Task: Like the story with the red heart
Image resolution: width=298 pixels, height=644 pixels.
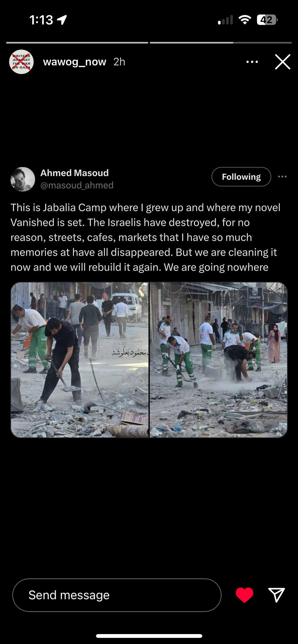Action: 244,595
